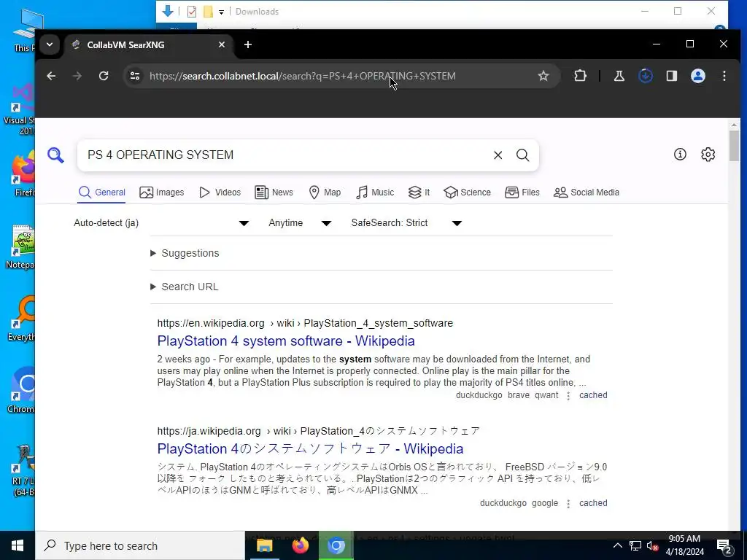Open more options for Japanese Wikipedia result
The image size is (747, 560).
568,503
